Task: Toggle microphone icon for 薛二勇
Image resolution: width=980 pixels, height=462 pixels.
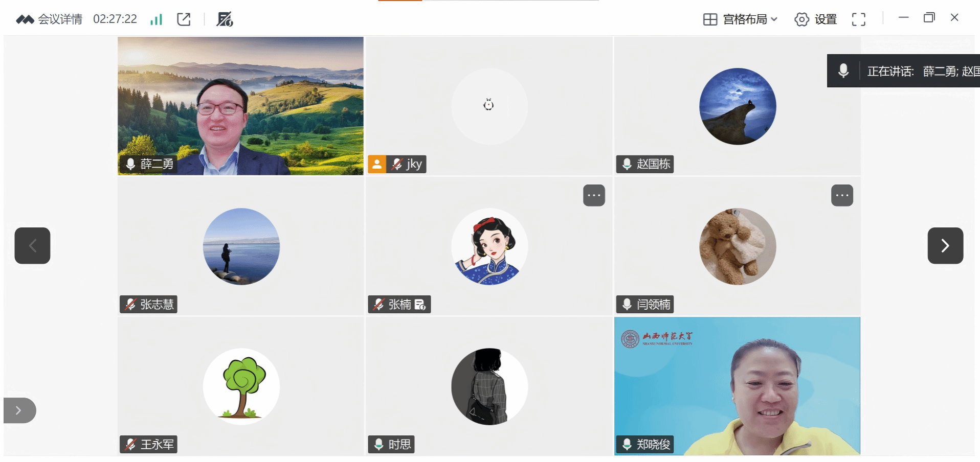Action: 130,164
